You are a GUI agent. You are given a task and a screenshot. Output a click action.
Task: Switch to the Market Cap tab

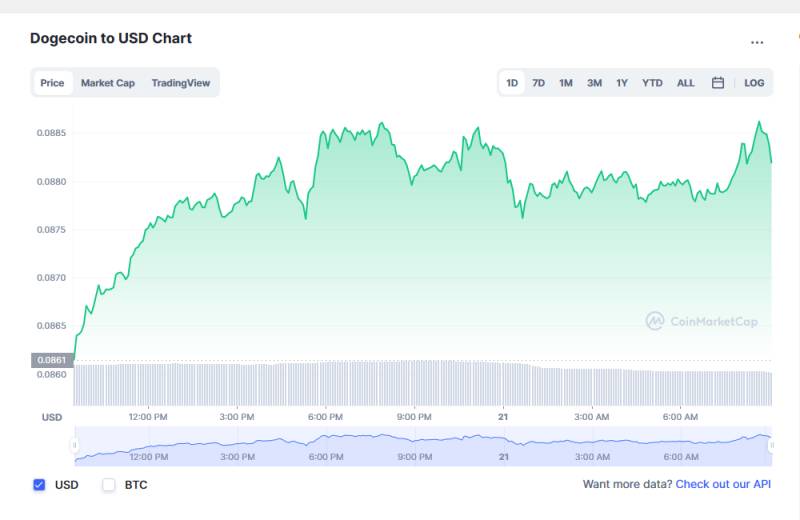pyautogui.click(x=108, y=83)
